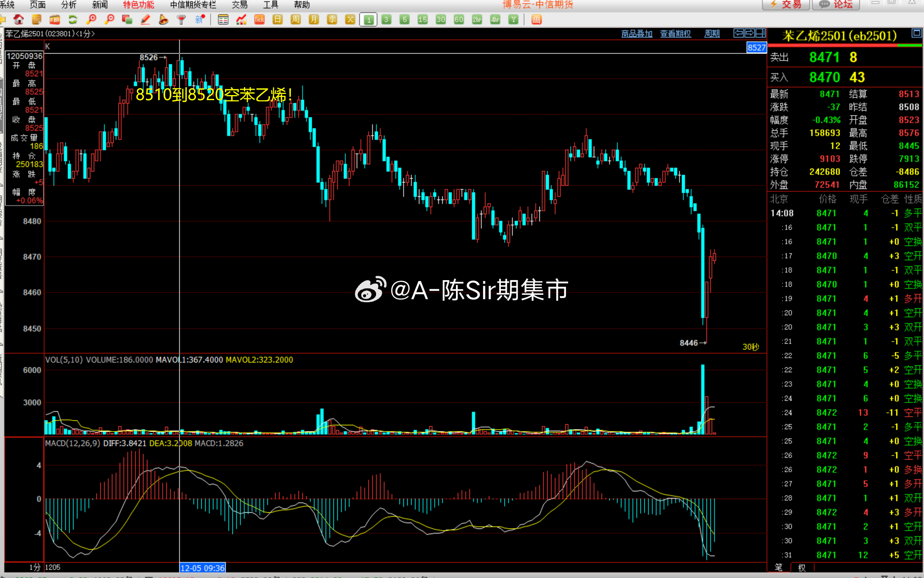Viewport: 924px width, 578px height.
Task: Open the 新闻 menu
Action: click(100, 5)
